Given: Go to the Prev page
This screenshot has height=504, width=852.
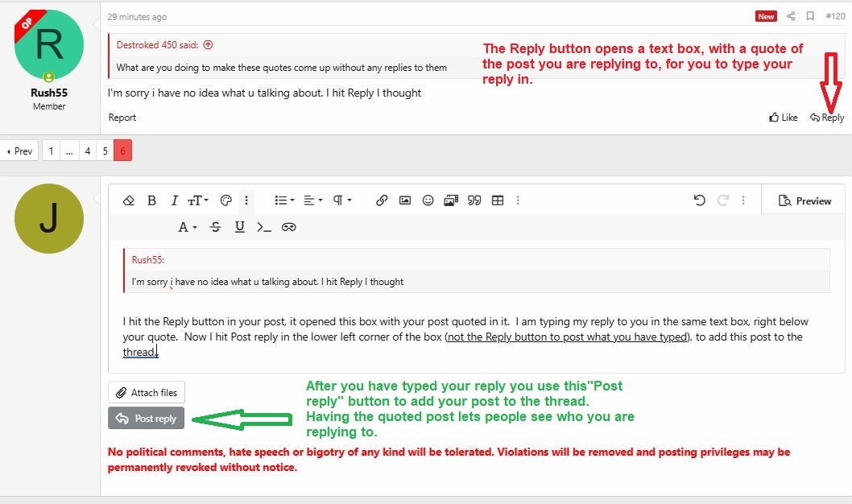Looking at the screenshot, I should point(19,151).
